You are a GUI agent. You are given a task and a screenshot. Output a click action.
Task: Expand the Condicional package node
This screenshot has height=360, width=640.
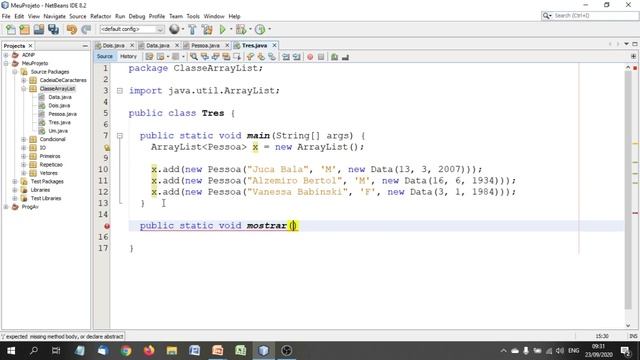point(24,139)
